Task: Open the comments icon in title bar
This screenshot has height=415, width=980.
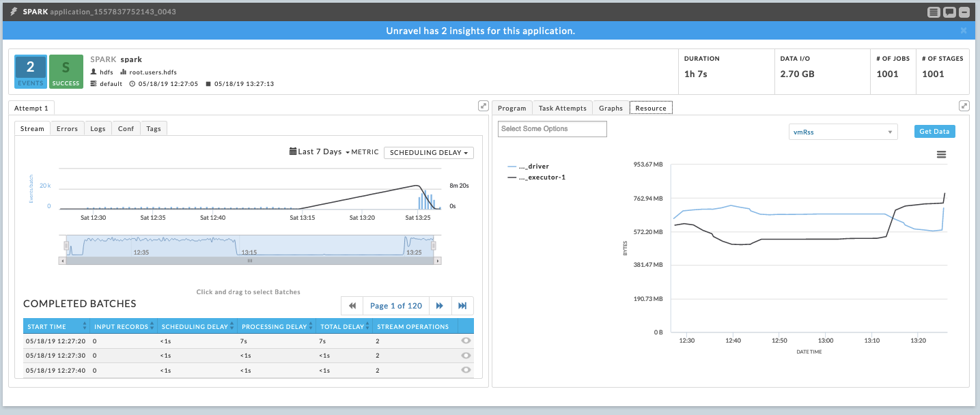Action: pos(949,12)
